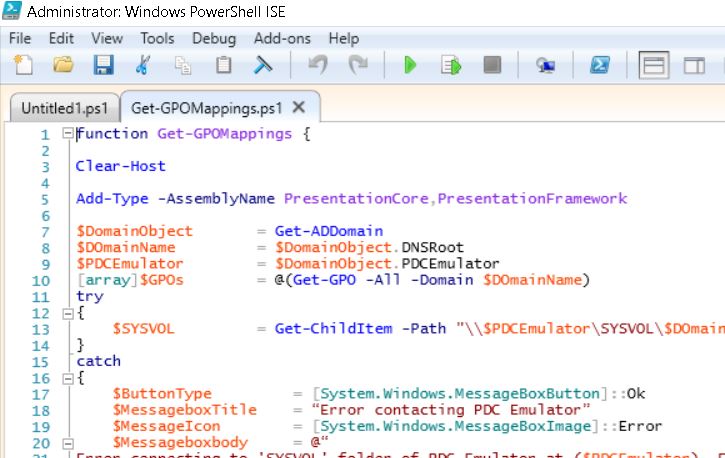Click $SYSVOL variable on line 13
The width and height of the screenshot is (725, 458).
click(143, 329)
